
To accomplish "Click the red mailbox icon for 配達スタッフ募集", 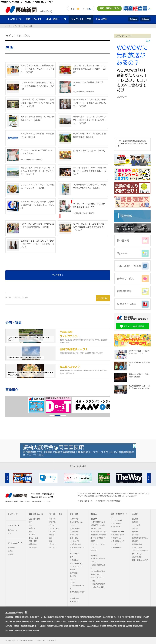I will pyautogui.click(x=145, y=304).
